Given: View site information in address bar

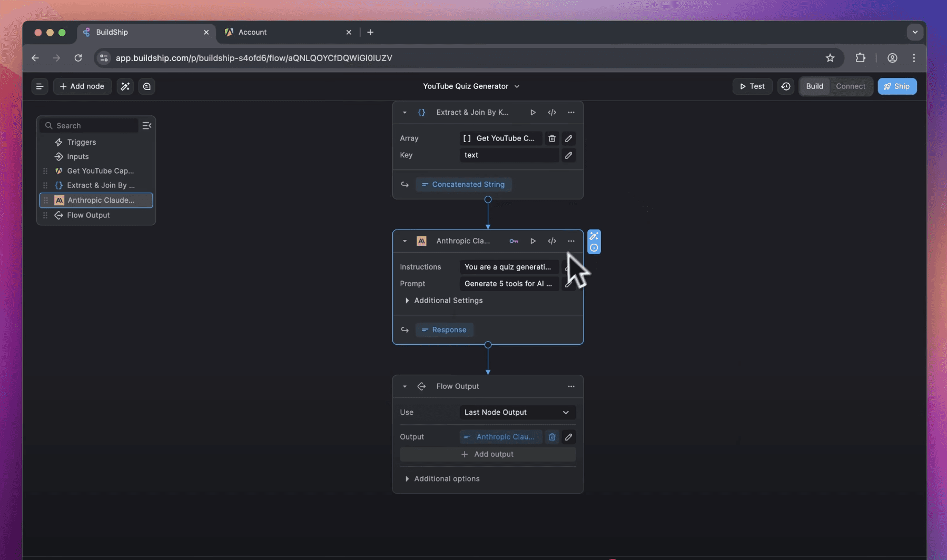Looking at the screenshot, I should (104, 58).
